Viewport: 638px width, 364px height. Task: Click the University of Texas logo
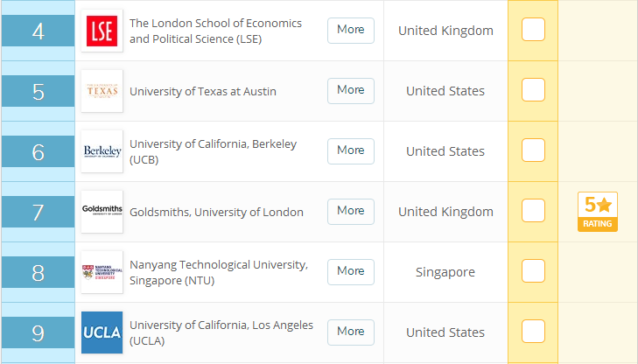102,91
